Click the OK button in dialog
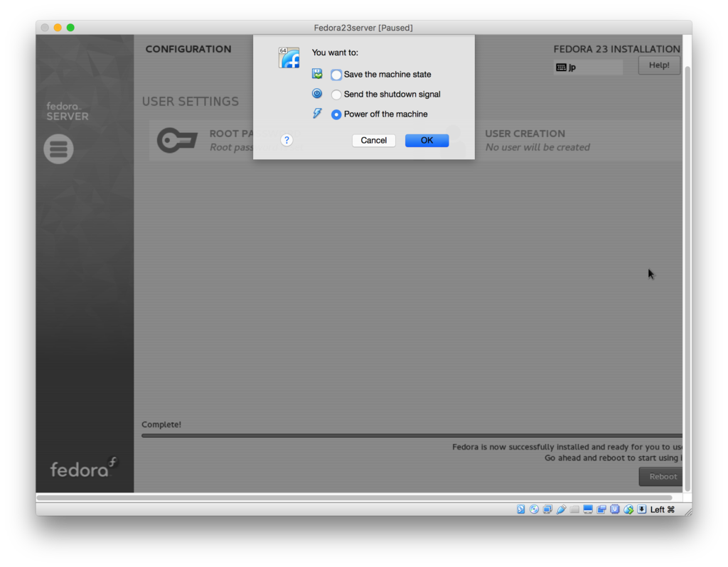The image size is (728, 567). coord(427,141)
